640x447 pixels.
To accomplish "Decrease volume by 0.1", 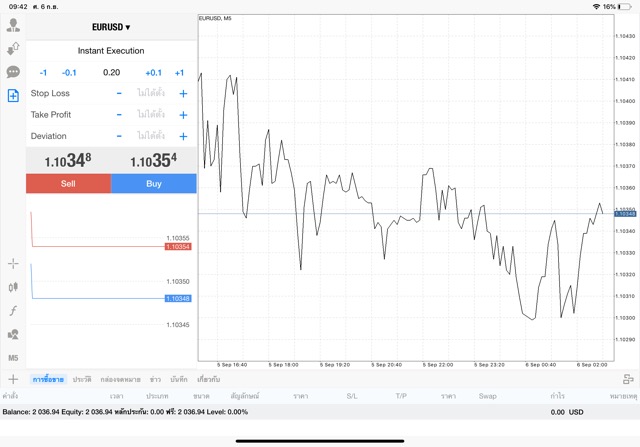I will pos(69,72).
